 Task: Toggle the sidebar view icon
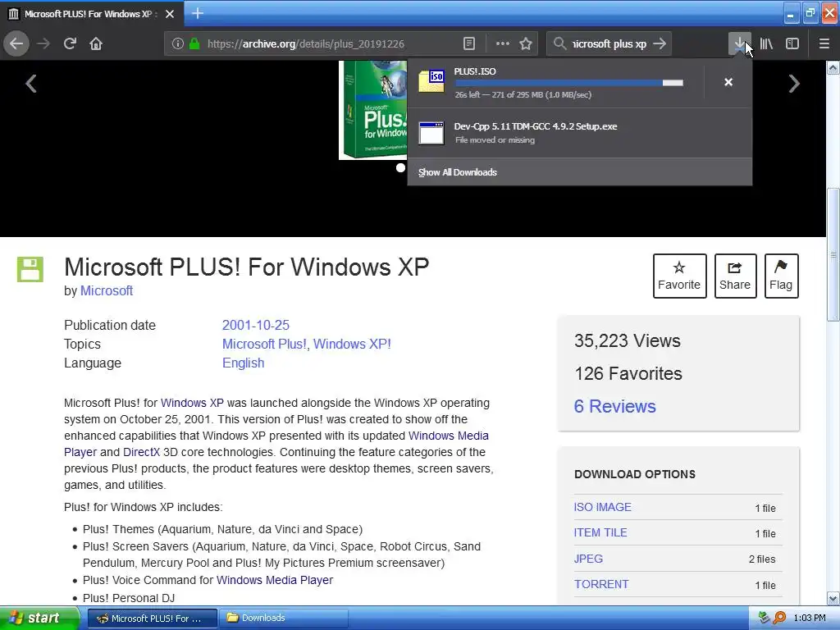[792, 44]
